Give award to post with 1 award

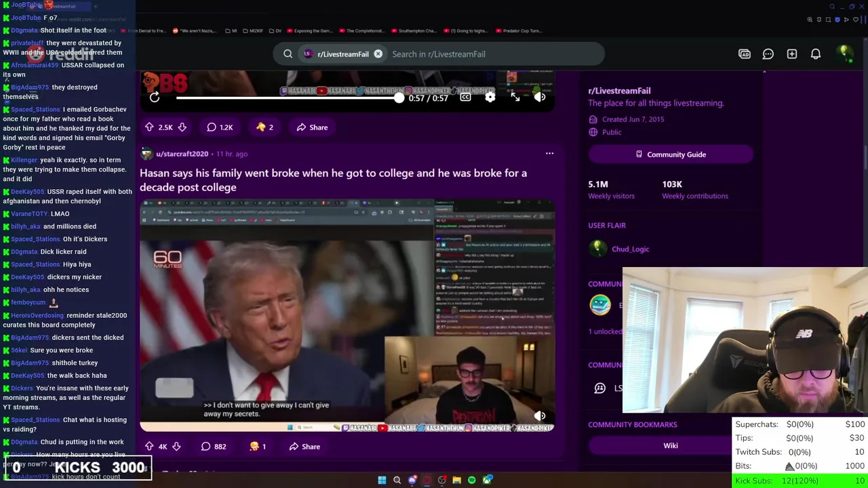[x=258, y=447]
